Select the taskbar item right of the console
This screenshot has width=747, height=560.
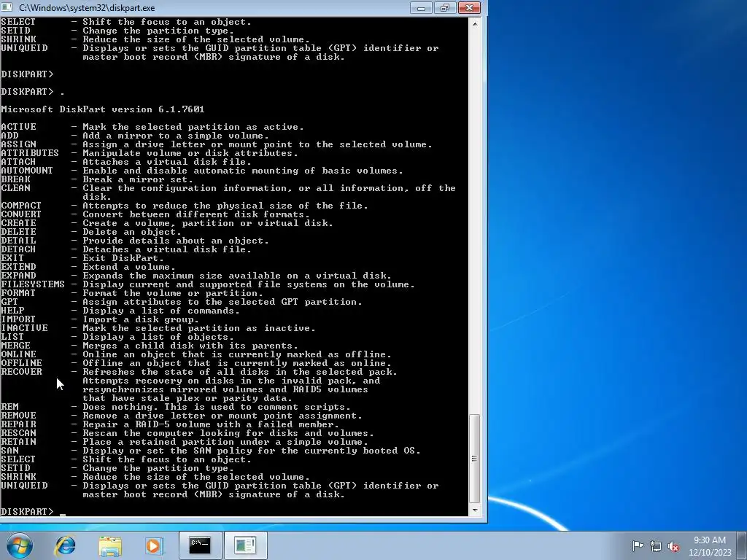(x=245, y=545)
